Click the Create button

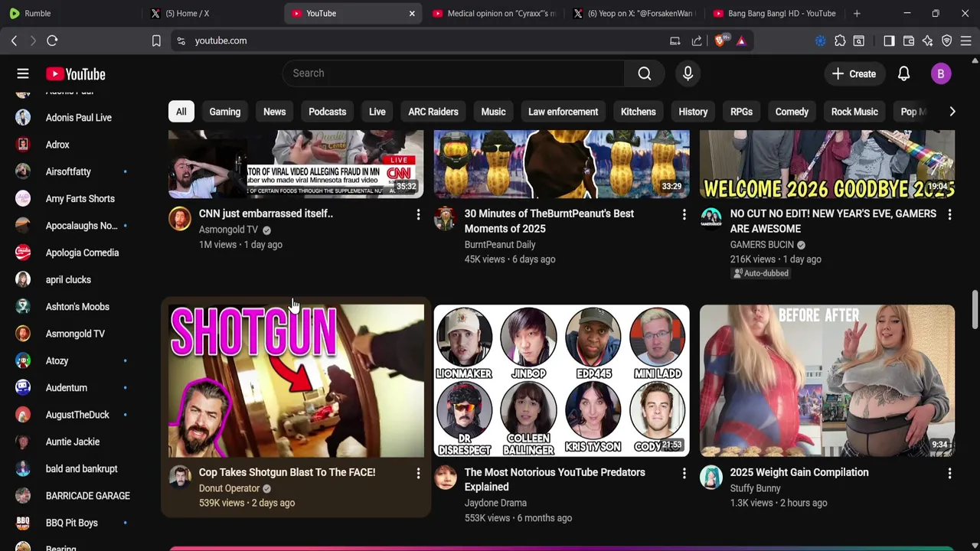click(854, 73)
